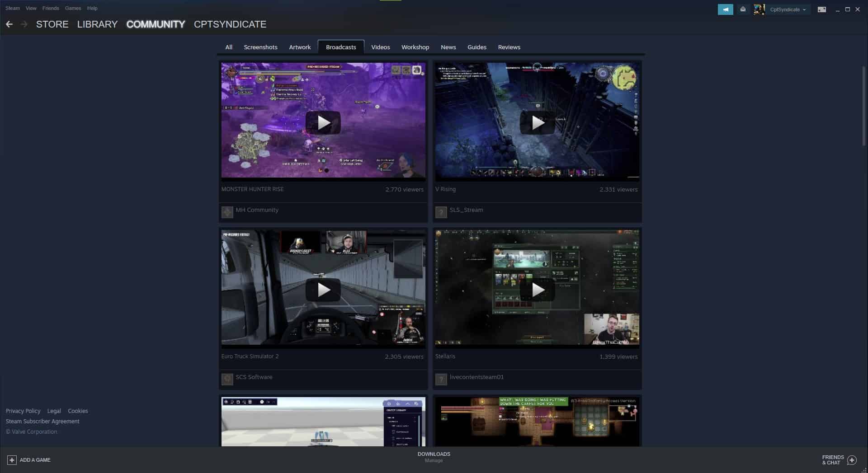This screenshot has height=473, width=868.
Task: Click the Euro Truck Simulator 2 broadcast thumbnail
Action: pyautogui.click(x=323, y=289)
